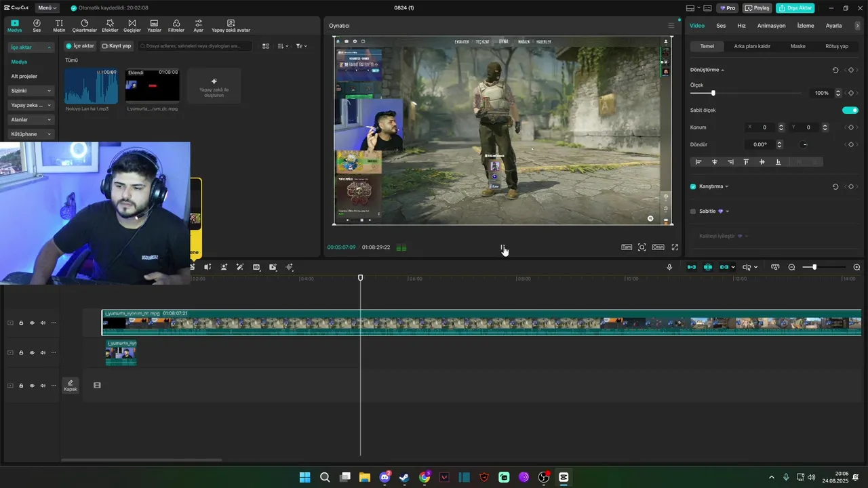Open the Filtreler filters panel
The height and width of the screenshot is (488, 868).
coord(176,26)
